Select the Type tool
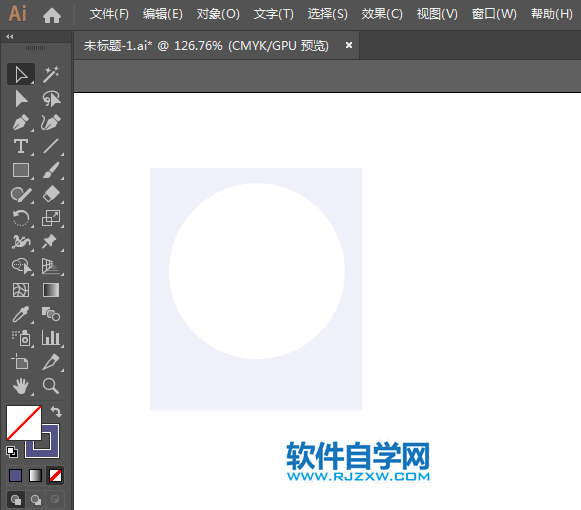The width and height of the screenshot is (581, 510). point(21,146)
